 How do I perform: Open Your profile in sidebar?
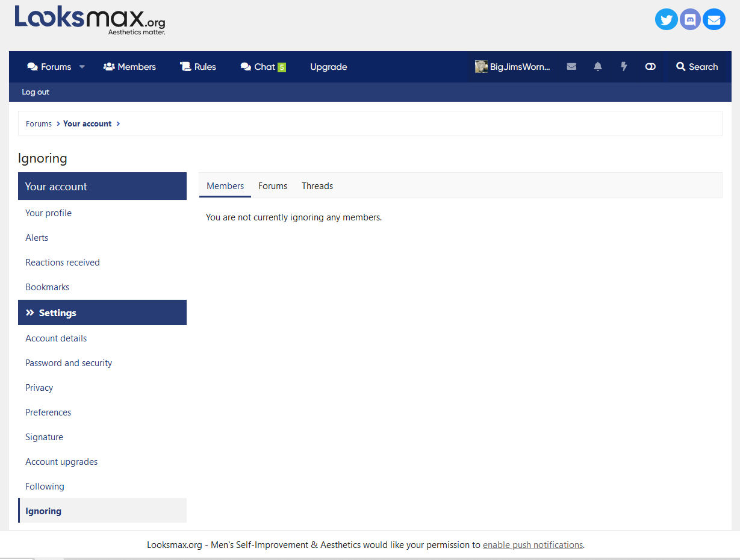click(102, 213)
